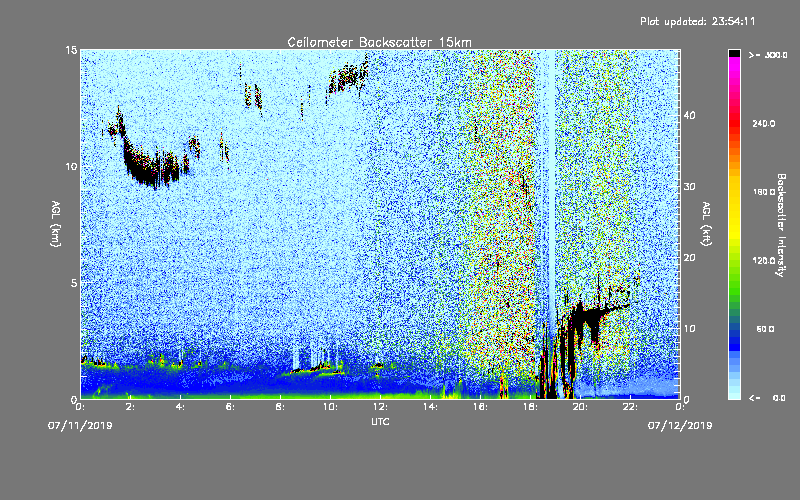Screen dimensions: 800x500
Task: Click the 'Backscatter Intensity' colorbar label
Action: pyautogui.click(x=781, y=225)
